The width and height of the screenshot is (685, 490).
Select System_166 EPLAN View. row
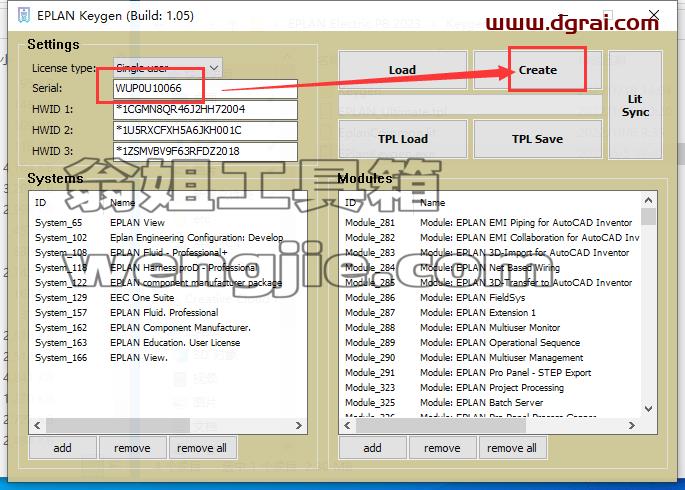click(168, 358)
